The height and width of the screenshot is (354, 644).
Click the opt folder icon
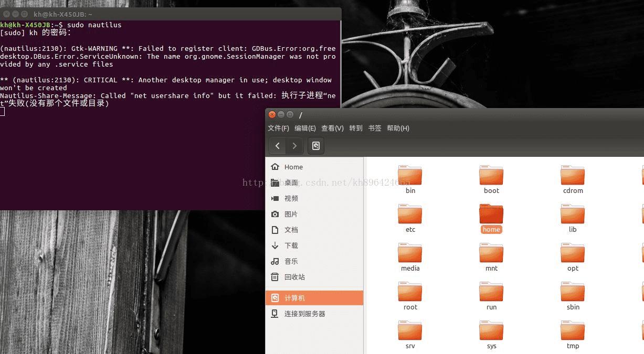[573, 253]
